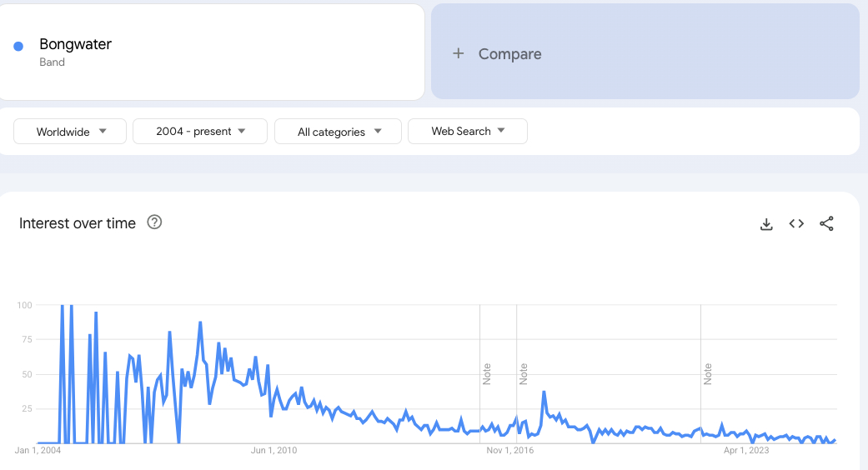
Task: Open the All categories dropdown
Action: (x=338, y=132)
